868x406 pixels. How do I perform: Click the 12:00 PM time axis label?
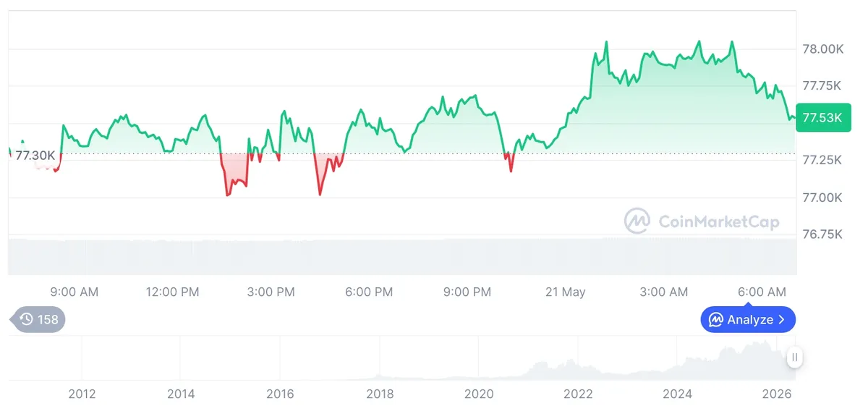click(172, 292)
